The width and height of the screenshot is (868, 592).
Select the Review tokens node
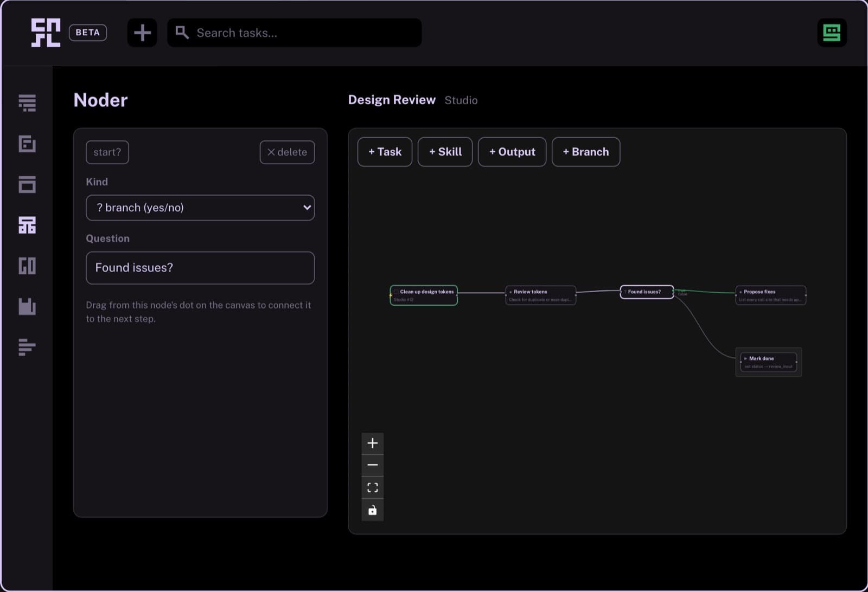(540, 295)
